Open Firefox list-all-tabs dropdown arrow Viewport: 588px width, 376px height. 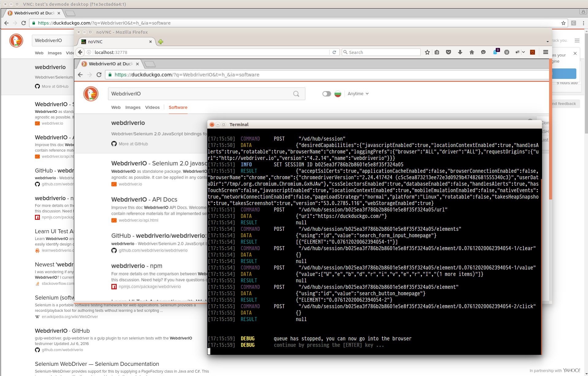click(548, 42)
